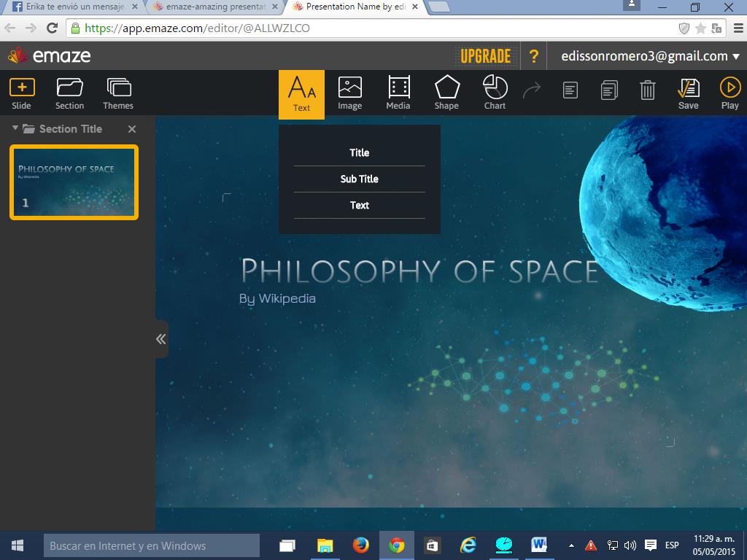
Task: Open the help question mark
Action: pyautogui.click(x=534, y=56)
